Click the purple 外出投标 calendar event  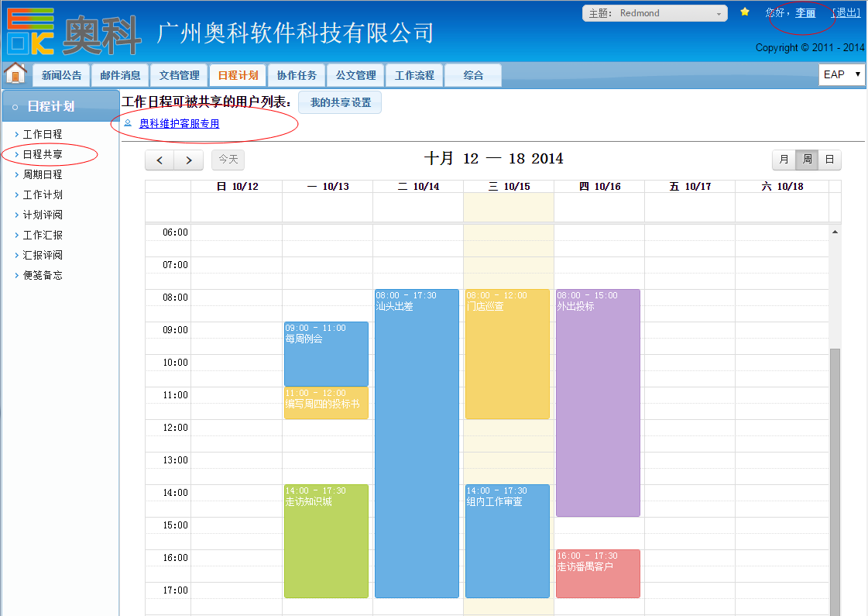pyautogui.click(x=598, y=403)
